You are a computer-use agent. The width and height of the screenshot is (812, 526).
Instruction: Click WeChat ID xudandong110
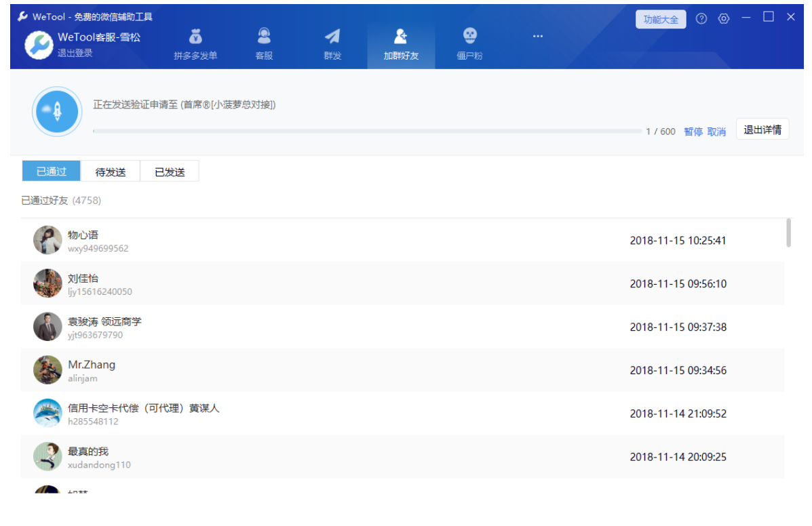pyautogui.click(x=99, y=465)
